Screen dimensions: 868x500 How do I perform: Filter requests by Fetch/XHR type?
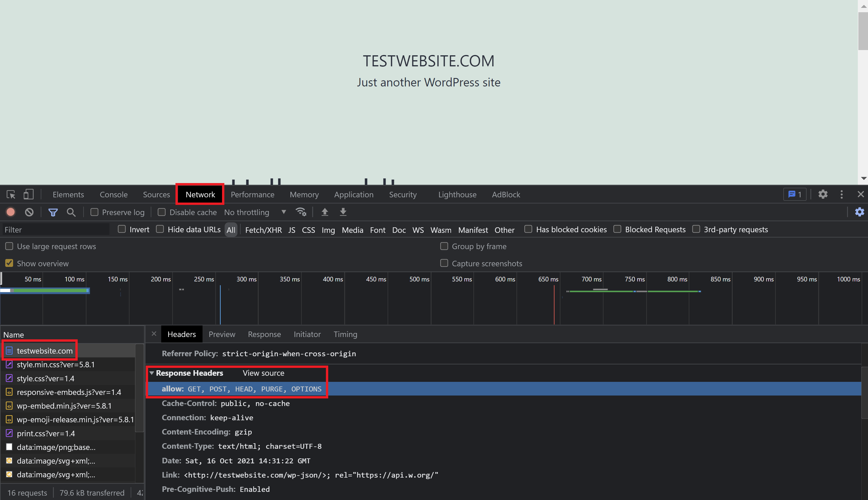pos(263,230)
